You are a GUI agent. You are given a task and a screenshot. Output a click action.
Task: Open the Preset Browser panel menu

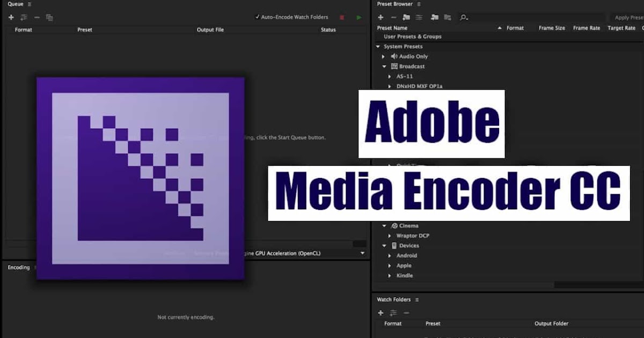(419, 4)
